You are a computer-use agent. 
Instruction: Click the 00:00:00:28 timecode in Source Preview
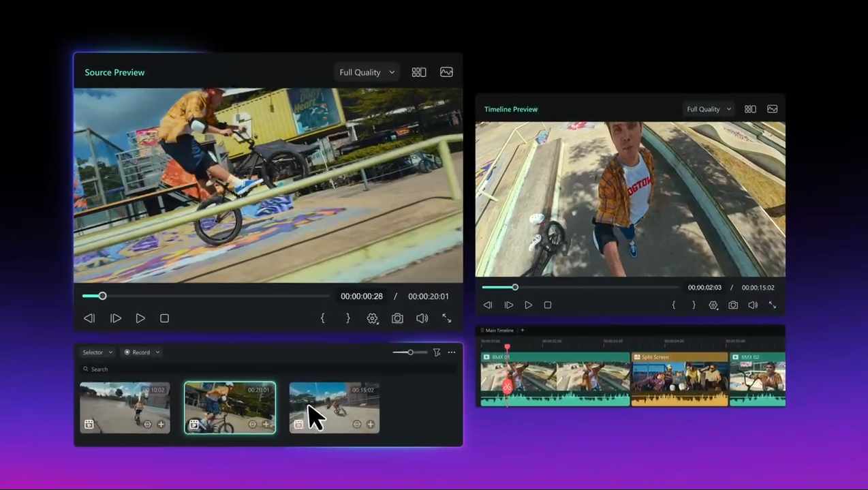point(362,296)
